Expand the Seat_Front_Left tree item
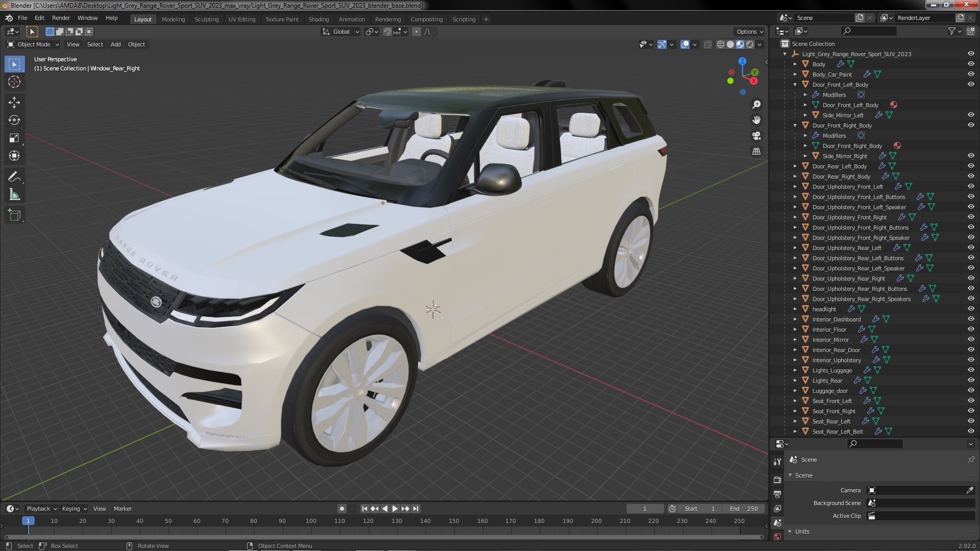Viewport: 980px width, 551px height. [795, 400]
